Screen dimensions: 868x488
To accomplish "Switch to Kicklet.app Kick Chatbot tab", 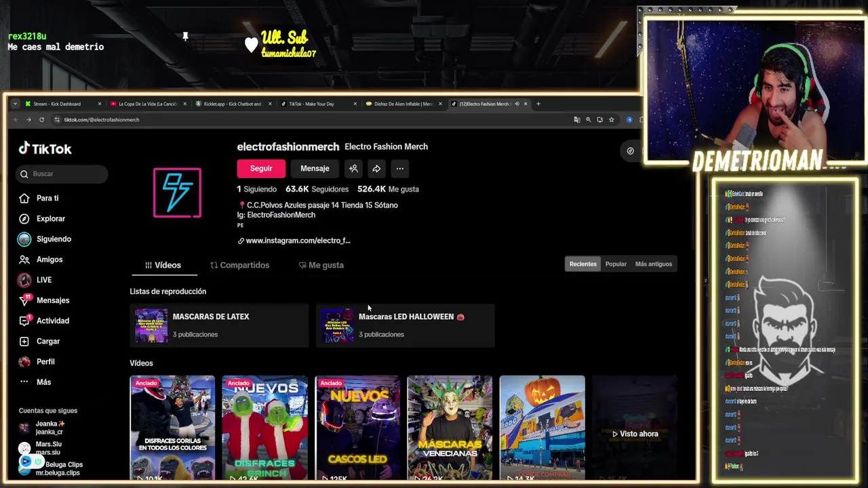I will point(233,104).
